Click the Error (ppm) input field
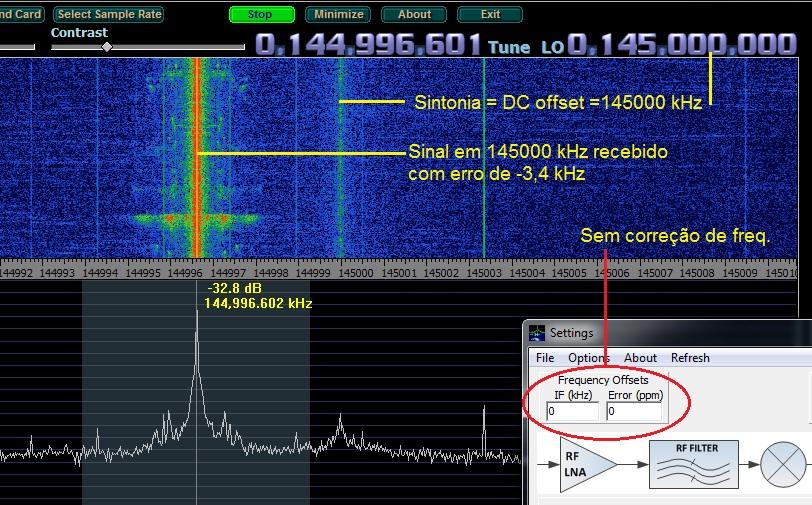This screenshot has height=505, width=812. pyautogui.click(x=634, y=411)
